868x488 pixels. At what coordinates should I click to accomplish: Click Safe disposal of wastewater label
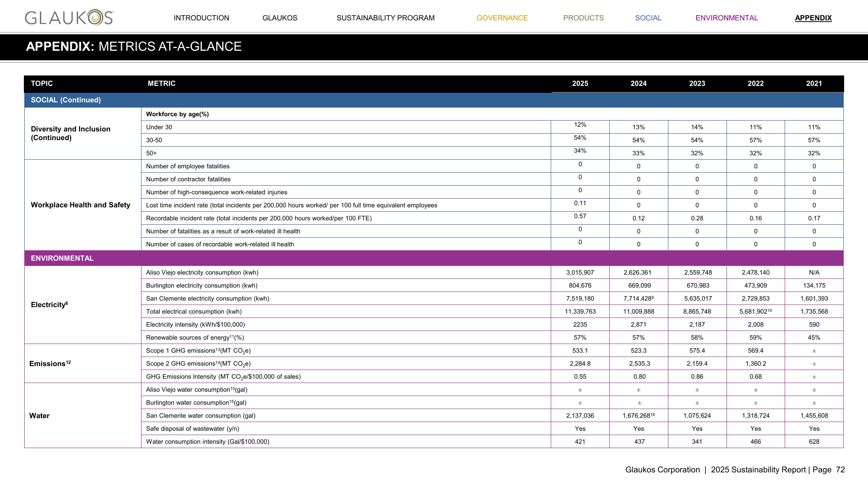pos(193,429)
